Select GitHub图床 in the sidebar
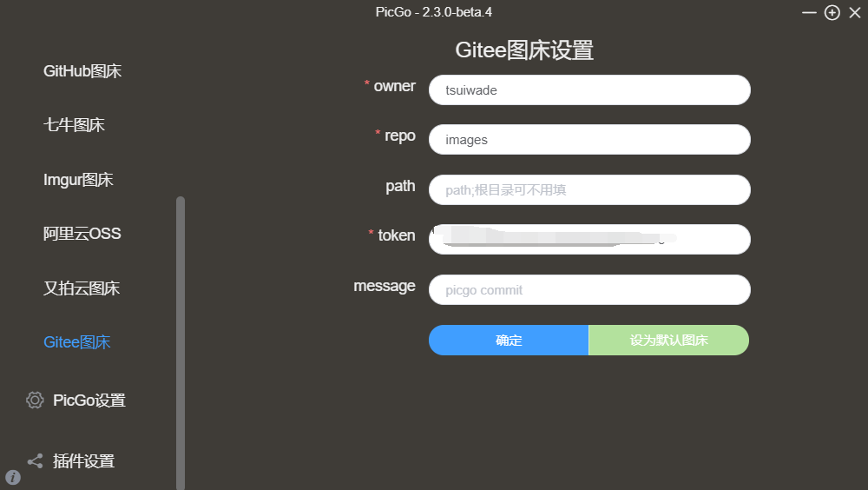The height and width of the screenshot is (490, 868). click(x=82, y=71)
